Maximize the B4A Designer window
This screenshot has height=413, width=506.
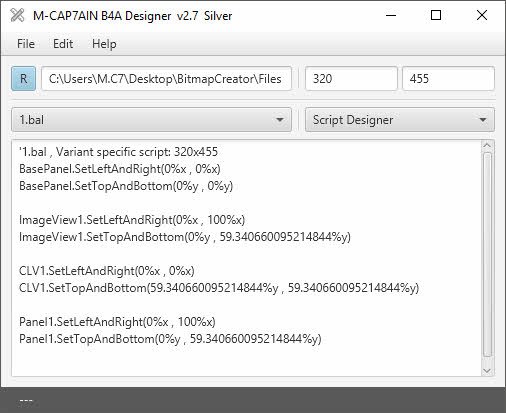pyautogui.click(x=436, y=15)
